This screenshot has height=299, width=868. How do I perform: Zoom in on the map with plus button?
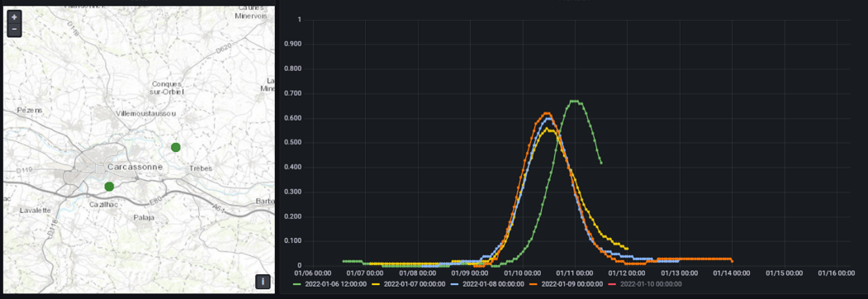point(14,17)
